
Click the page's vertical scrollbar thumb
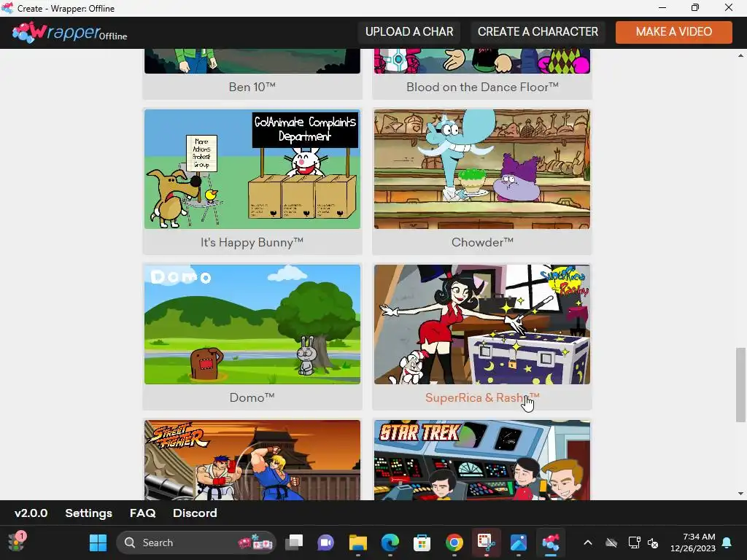coord(740,385)
